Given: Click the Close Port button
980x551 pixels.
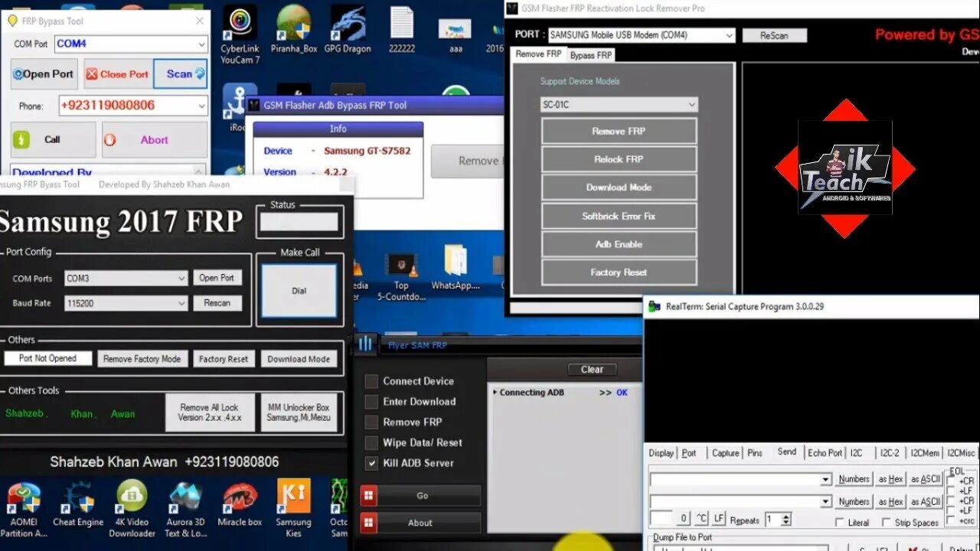Looking at the screenshot, I should coord(118,74).
